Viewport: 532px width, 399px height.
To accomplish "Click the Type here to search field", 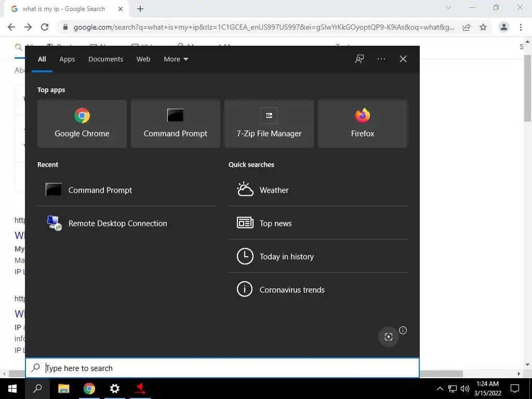I will [x=222, y=368].
